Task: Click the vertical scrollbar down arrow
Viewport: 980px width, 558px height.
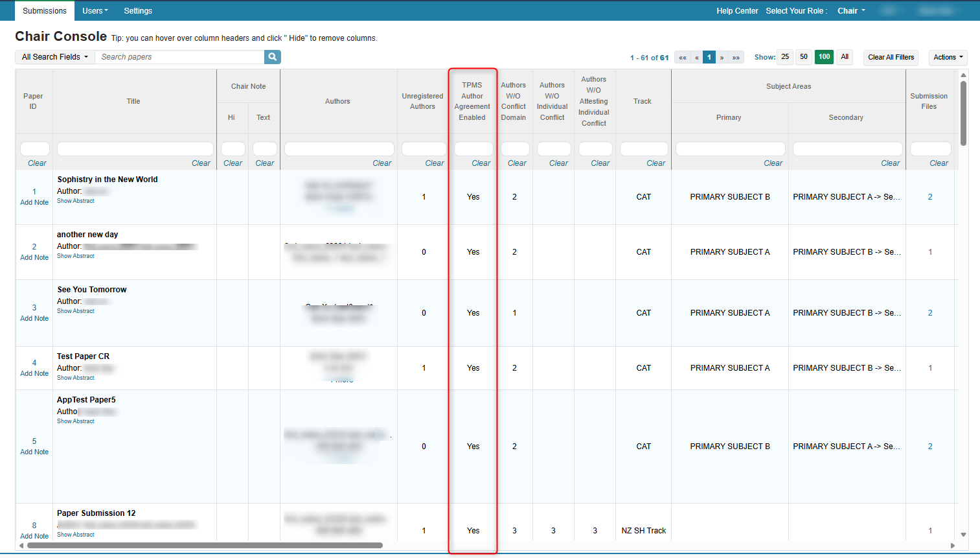Action: pyautogui.click(x=963, y=535)
